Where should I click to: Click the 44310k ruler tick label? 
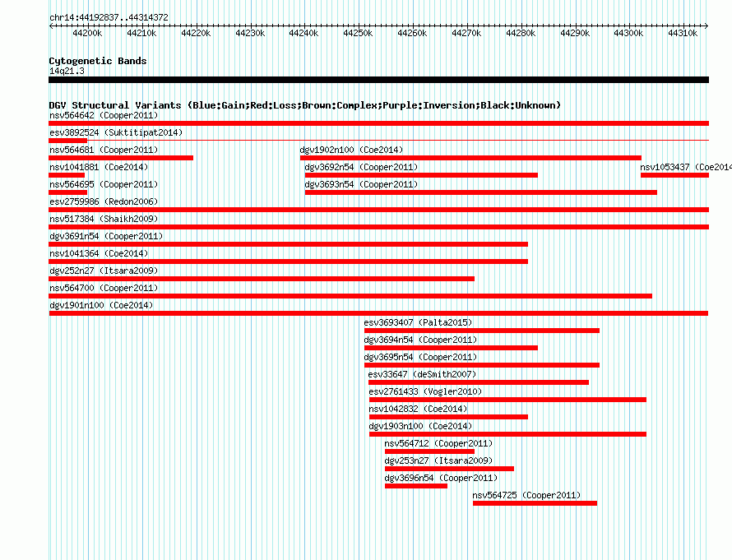click(683, 33)
